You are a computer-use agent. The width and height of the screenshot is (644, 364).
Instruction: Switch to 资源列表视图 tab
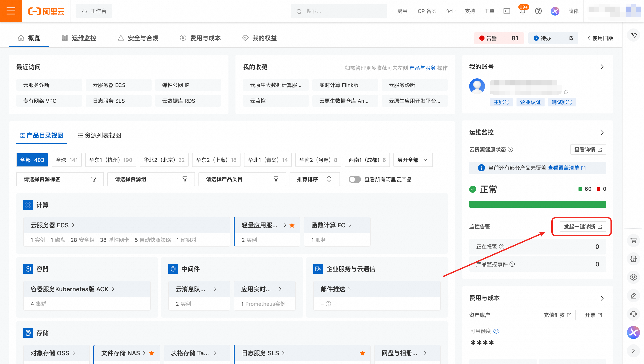[x=99, y=136]
